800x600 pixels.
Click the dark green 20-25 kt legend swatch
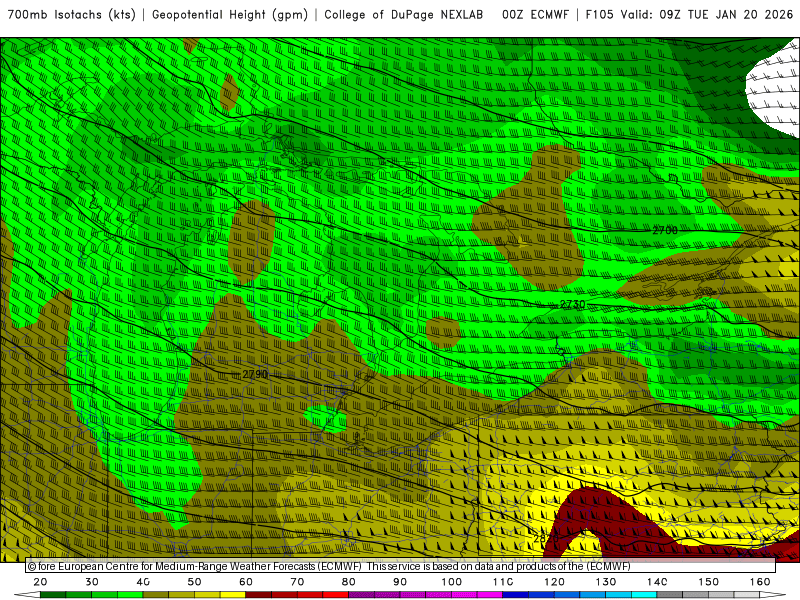click(x=53, y=595)
